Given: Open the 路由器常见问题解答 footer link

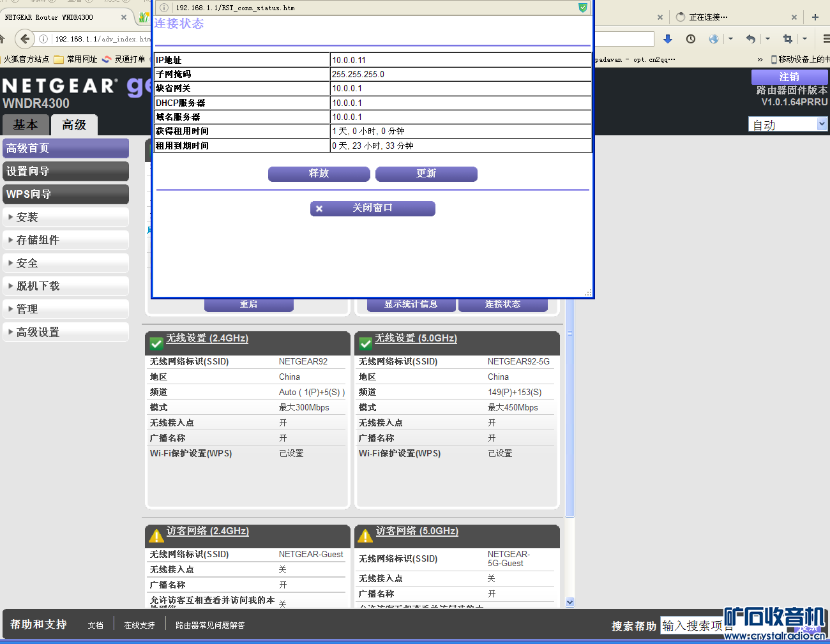Looking at the screenshot, I should coord(211,625).
